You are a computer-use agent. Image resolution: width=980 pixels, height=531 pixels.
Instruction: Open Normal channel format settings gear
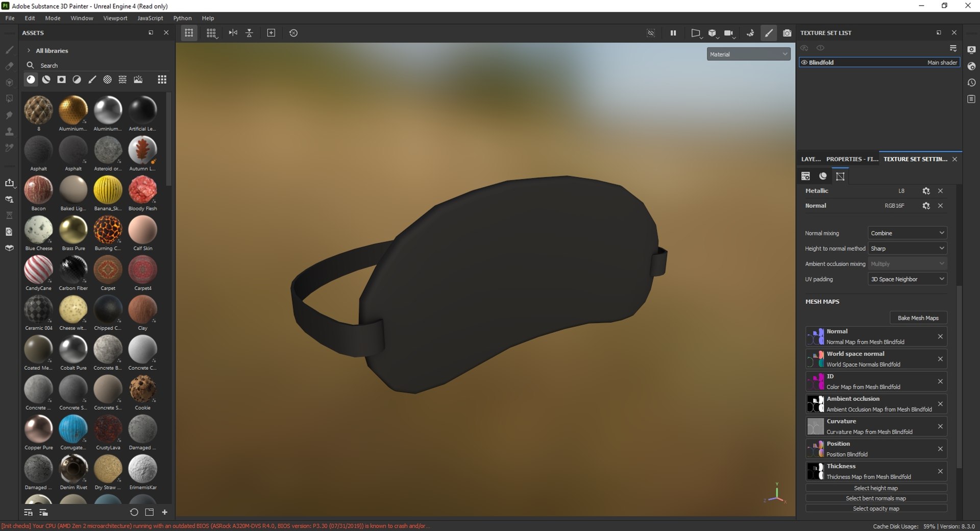tap(926, 206)
